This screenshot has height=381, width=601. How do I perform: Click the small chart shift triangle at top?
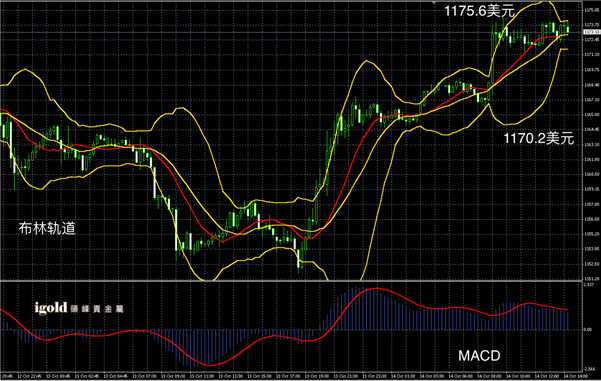434,2
